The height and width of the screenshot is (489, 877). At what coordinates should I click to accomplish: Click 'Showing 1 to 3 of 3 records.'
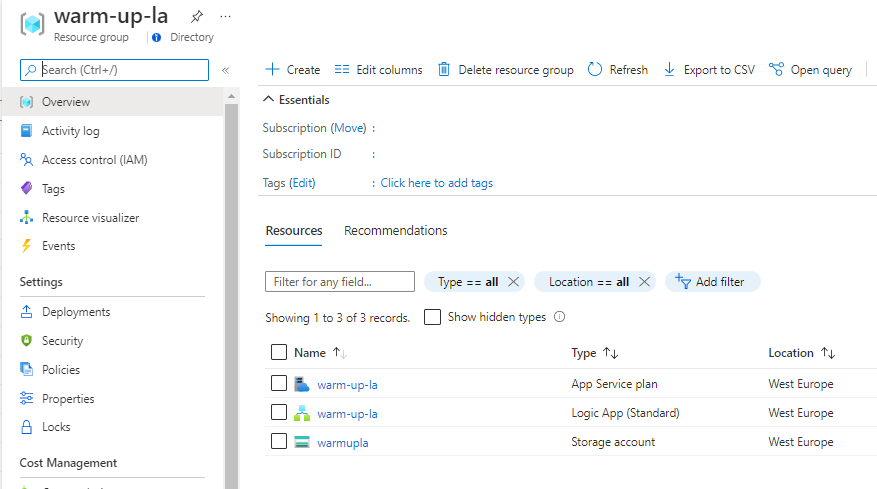(338, 318)
